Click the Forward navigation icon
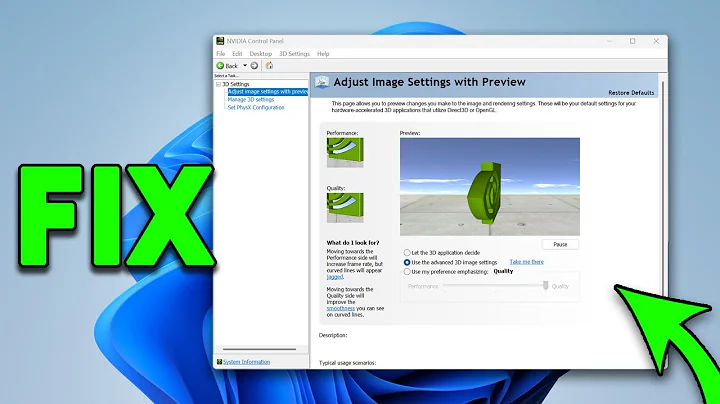This screenshot has height=404, width=720. pyautogui.click(x=254, y=66)
